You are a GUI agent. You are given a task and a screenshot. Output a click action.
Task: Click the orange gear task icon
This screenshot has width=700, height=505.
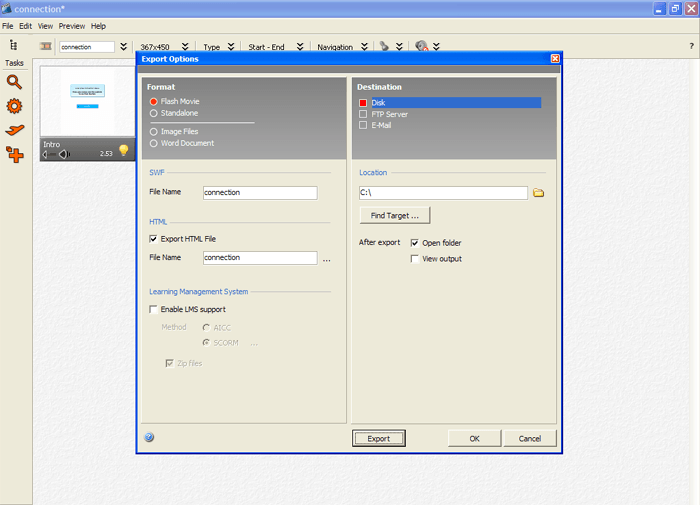point(14,106)
